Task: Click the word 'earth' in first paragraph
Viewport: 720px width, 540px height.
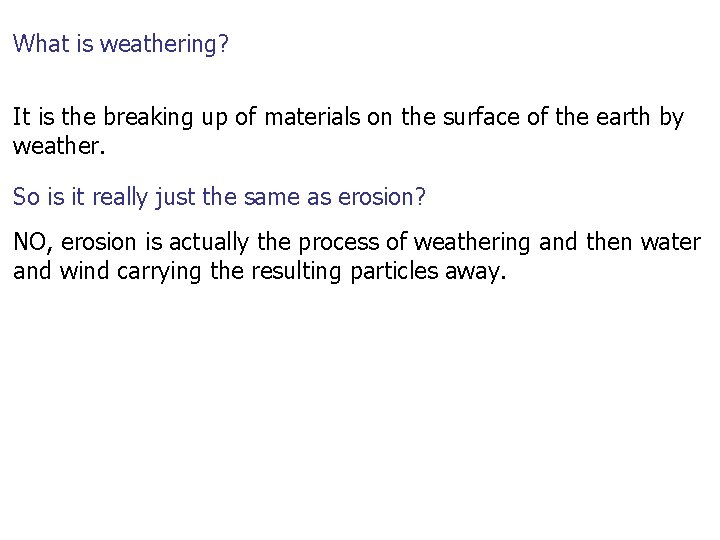Action: click(x=623, y=117)
